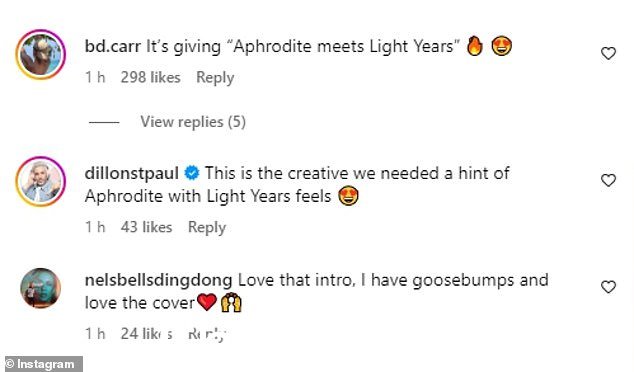The width and height of the screenshot is (634, 372).
Task: Click the Instagram copyright watermark
Action: click(41, 364)
